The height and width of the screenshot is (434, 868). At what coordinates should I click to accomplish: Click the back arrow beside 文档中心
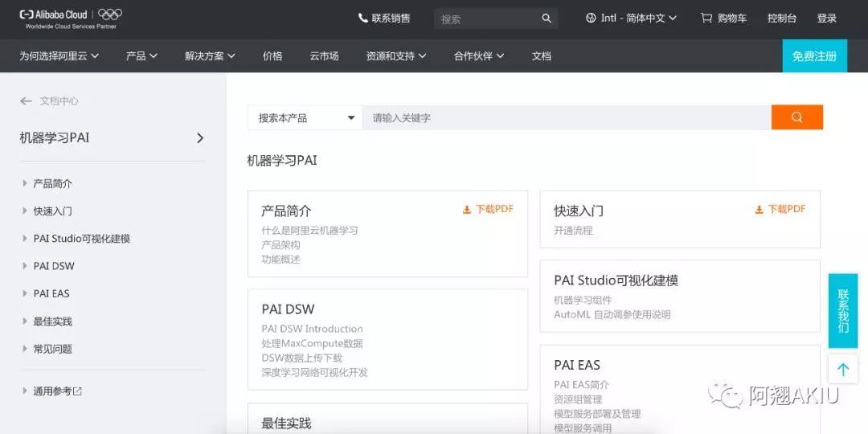pos(26,100)
